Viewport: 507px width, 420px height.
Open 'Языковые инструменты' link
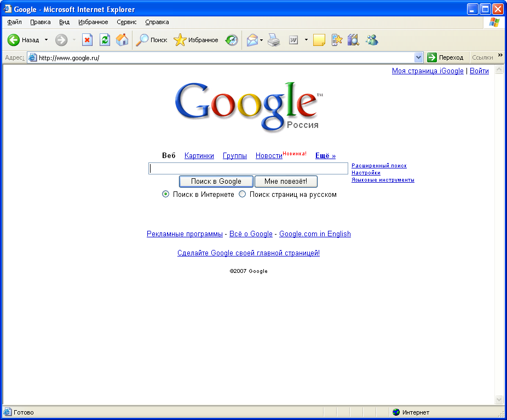click(x=383, y=179)
